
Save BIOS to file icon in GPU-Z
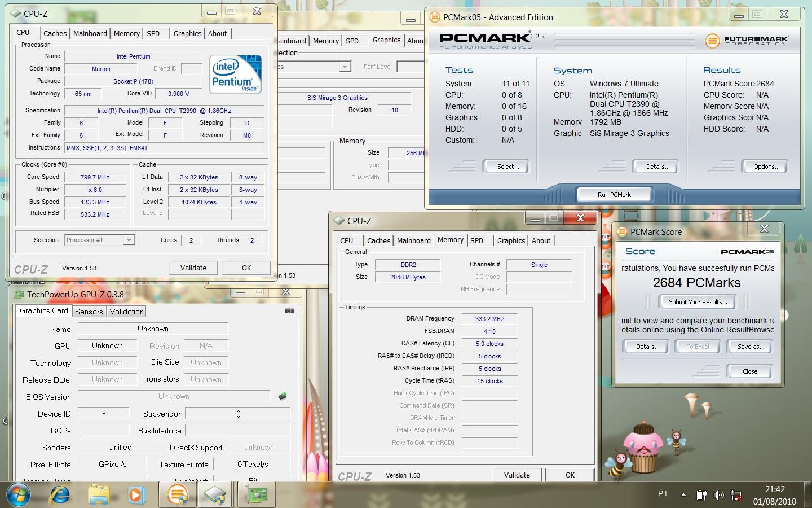283,396
